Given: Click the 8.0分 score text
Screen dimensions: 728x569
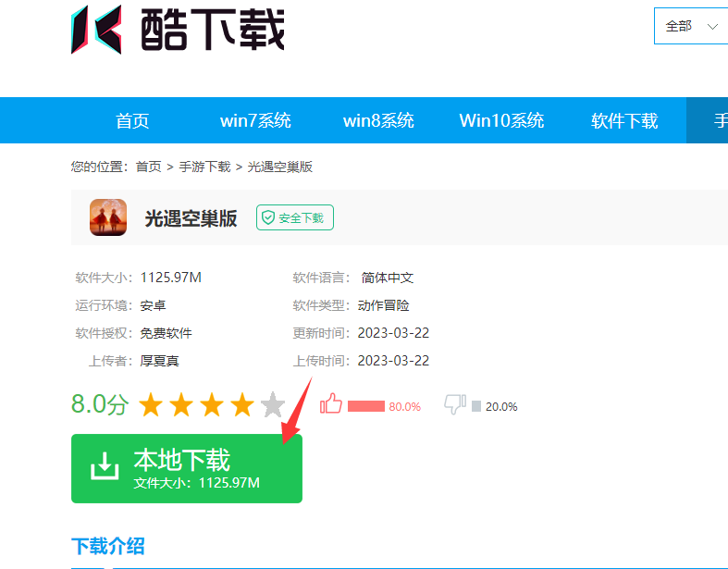Looking at the screenshot, I should point(100,403).
